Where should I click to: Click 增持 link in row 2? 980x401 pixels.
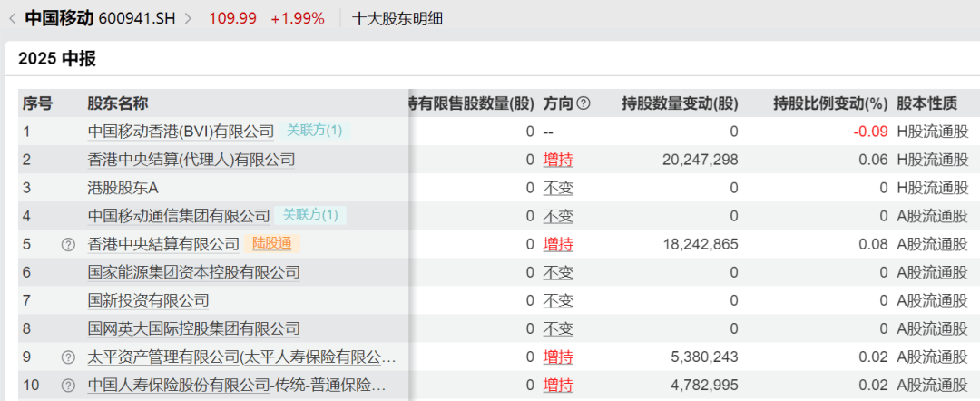coord(558,160)
